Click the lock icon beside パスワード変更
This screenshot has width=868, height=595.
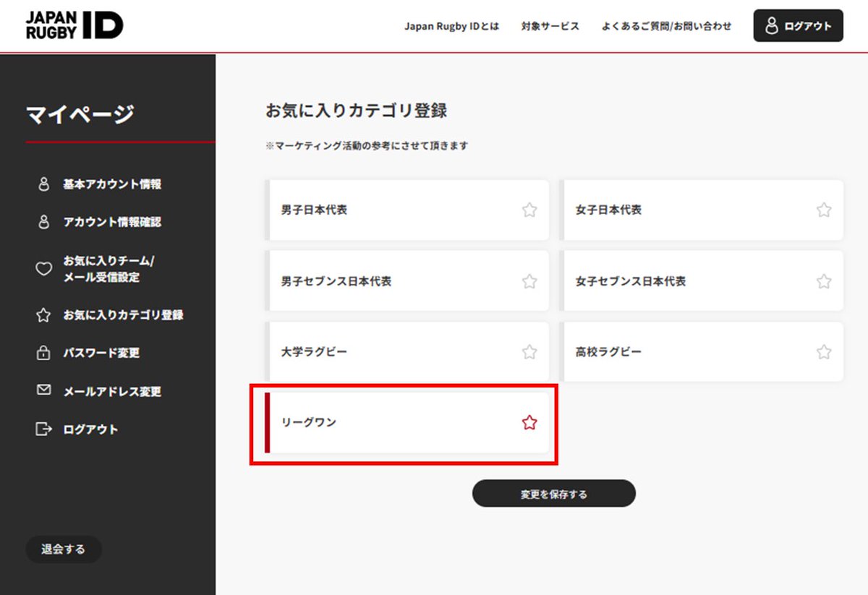43,353
